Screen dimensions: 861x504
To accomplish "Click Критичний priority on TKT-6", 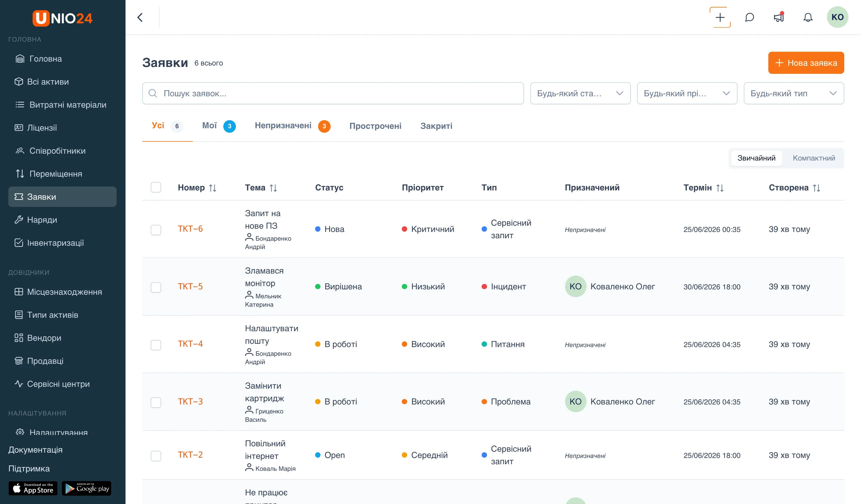I will [428, 229].
